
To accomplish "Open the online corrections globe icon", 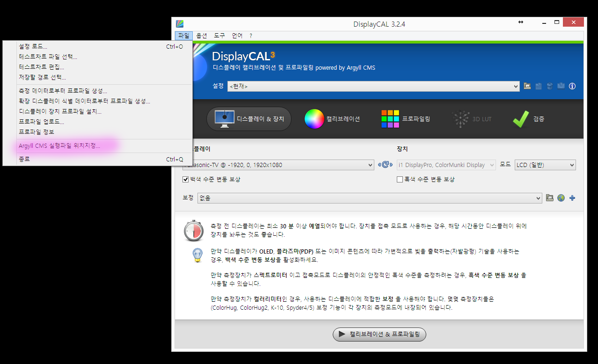I will click(x=561, y=198).
